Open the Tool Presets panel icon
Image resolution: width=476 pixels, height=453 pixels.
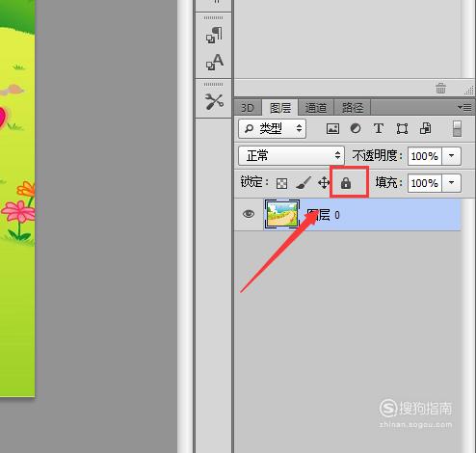pyautogui.click(x=214, y=101)
